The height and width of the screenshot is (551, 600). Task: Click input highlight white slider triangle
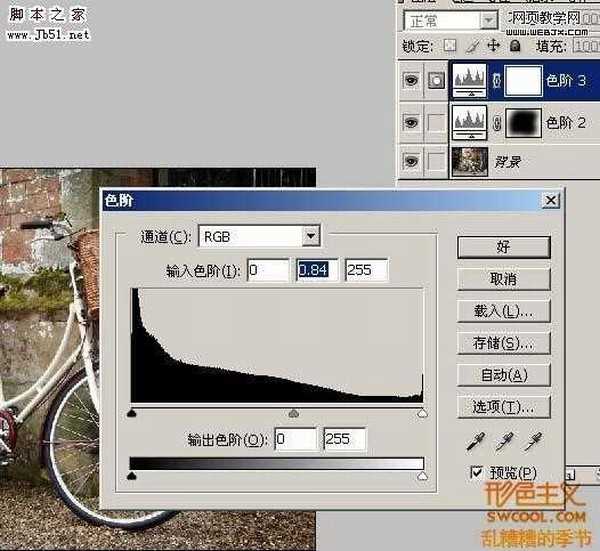[x=422, y=412]
